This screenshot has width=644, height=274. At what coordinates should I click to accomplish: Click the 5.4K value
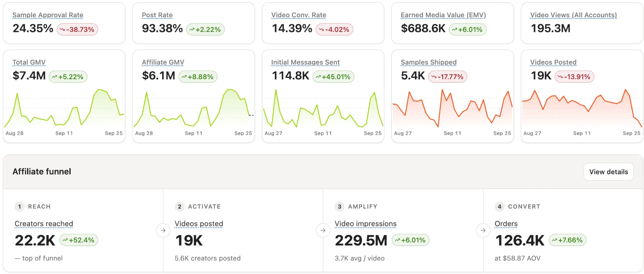[413, 76]
